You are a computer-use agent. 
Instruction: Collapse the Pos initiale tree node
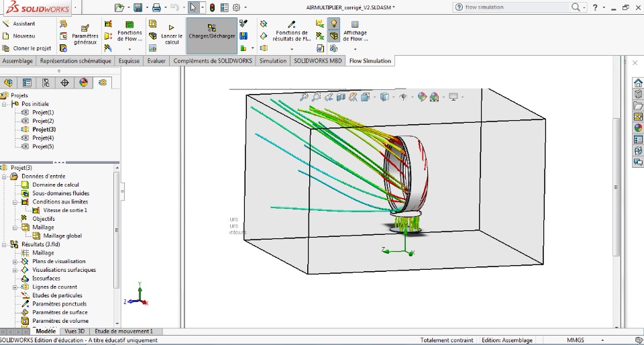coord(4,104)
